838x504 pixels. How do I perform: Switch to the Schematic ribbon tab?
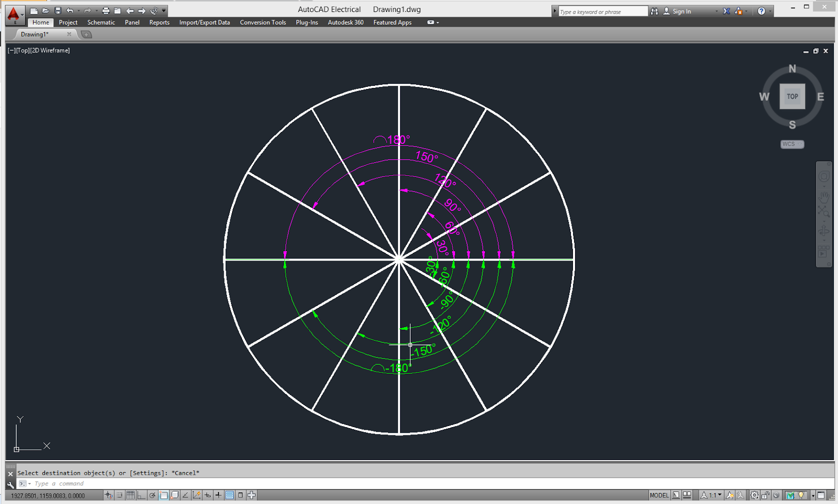pos(101,23)
